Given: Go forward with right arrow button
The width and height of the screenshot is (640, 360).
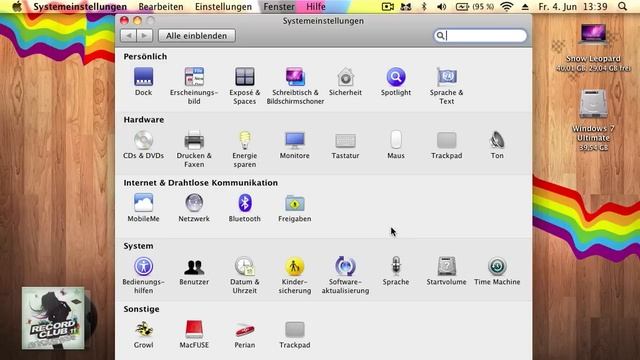Looking at the screenshot, I should (144, 36).
